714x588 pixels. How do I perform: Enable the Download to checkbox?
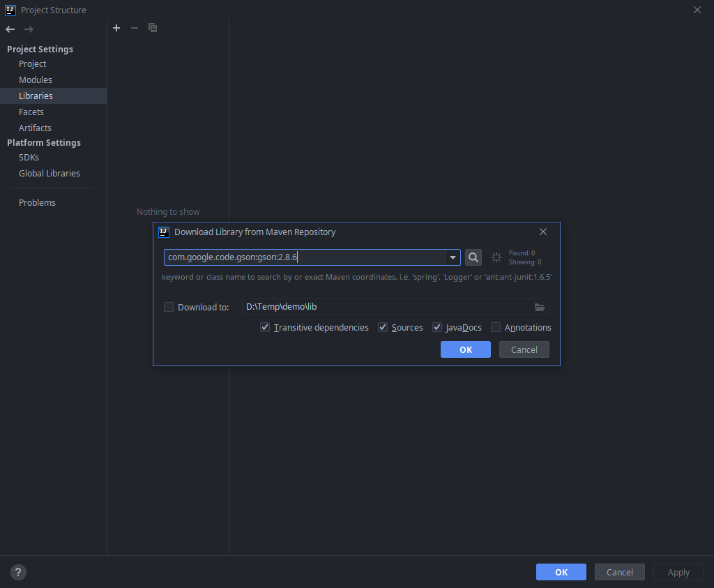click(169, 307)
